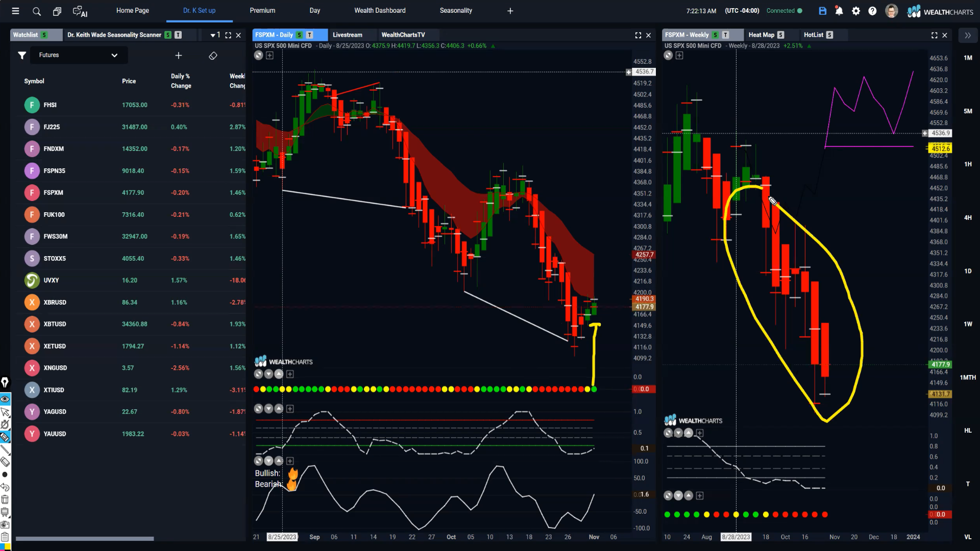980x551 pixels.
Task: Select the arrow pointer drawing tool
Action: [x=5, y=412]
